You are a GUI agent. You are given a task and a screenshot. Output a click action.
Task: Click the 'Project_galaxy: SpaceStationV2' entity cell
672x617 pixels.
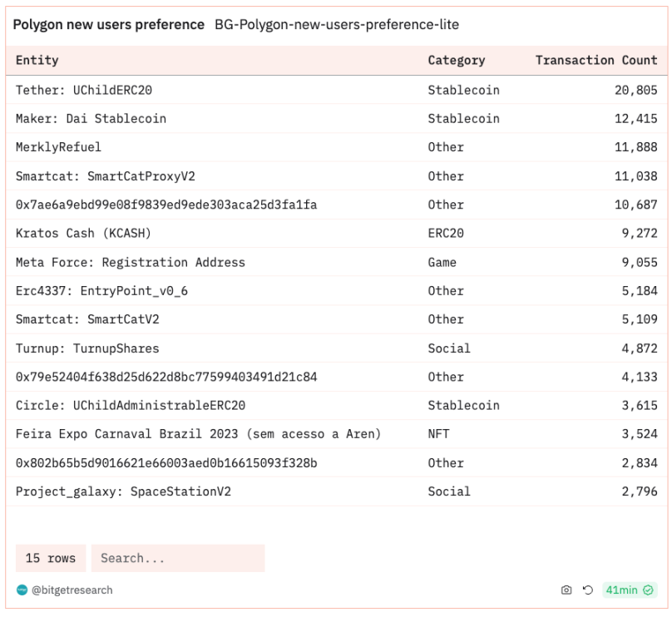(123, 491)
